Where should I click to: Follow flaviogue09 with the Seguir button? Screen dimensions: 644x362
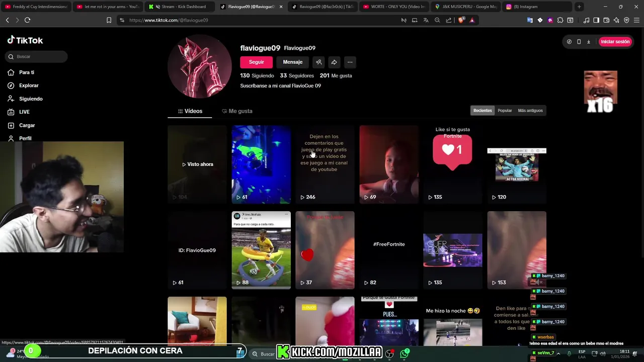click(256, 62)
